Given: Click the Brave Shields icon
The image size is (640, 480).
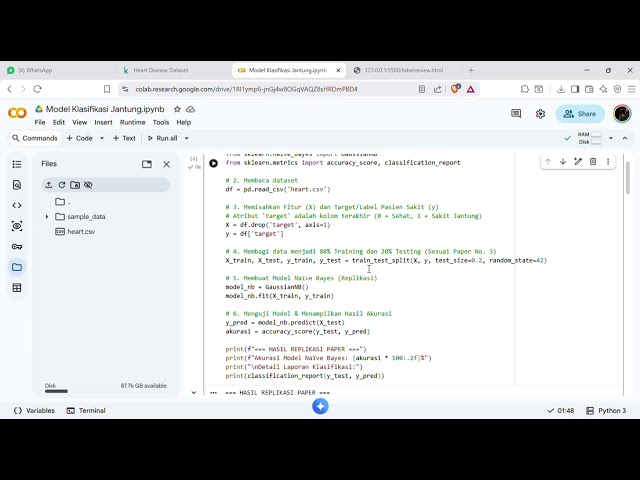Looking at the screenshot, I should point(455,89).
